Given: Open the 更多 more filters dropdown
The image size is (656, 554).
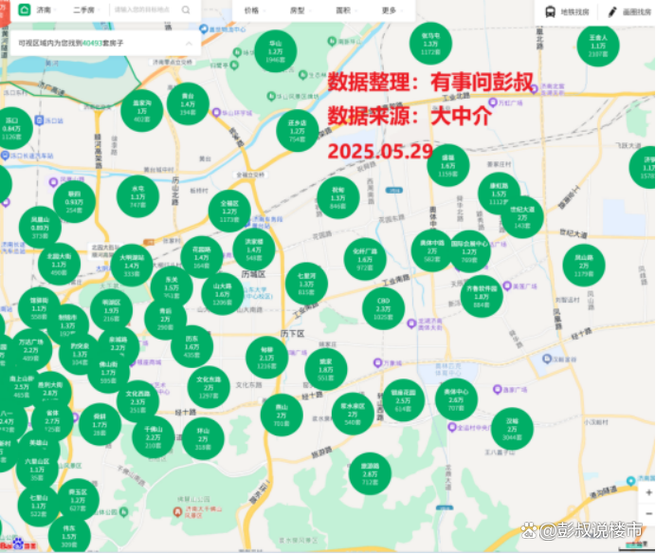Looking at the screenshot, I should tap(392, 9).
